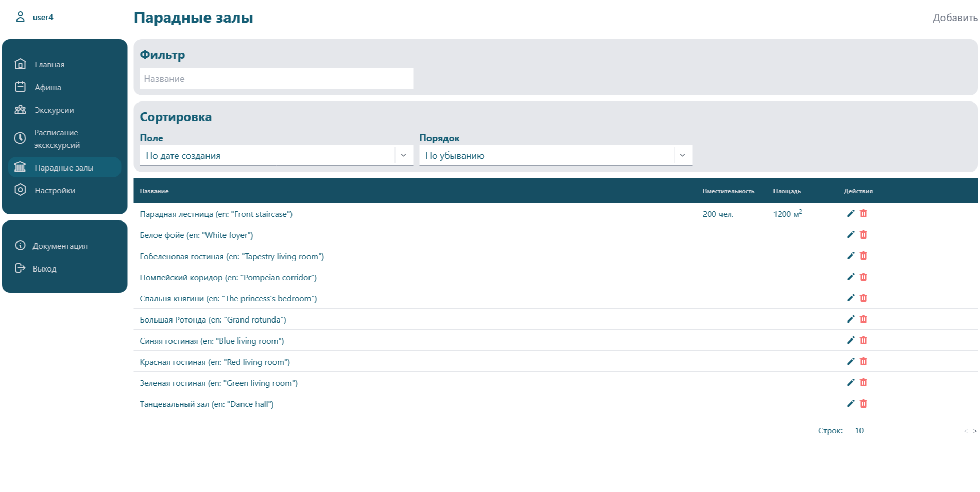Viewport: 980px width, 492px height.
Task: Click the Выход logout link
Action: 44,268
